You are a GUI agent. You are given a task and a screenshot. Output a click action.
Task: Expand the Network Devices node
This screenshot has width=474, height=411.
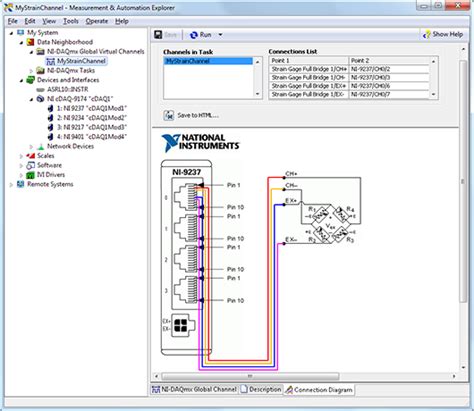32,146
